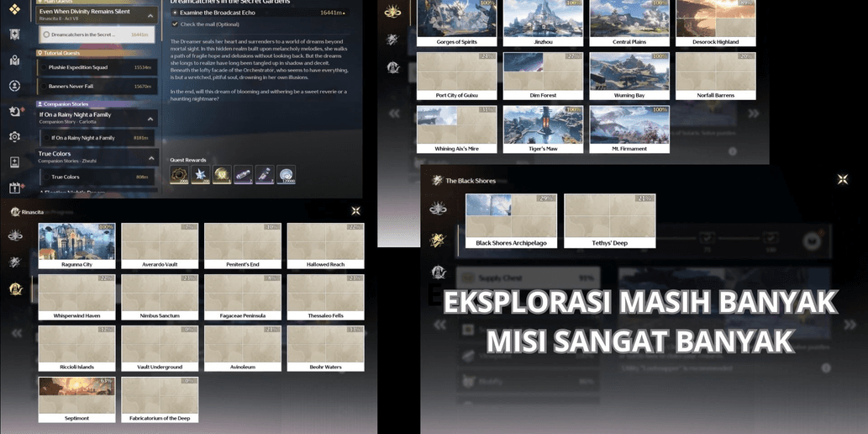The width and height of the screenshot is (868, 434).
Task: Open the Penitent's End region card
Action: tap(243, 246)
